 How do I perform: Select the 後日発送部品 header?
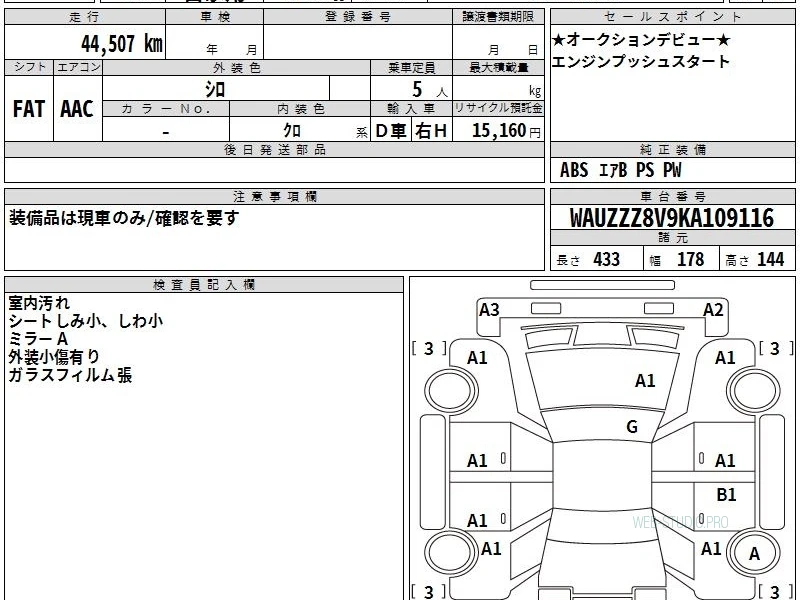pos(274,149)
